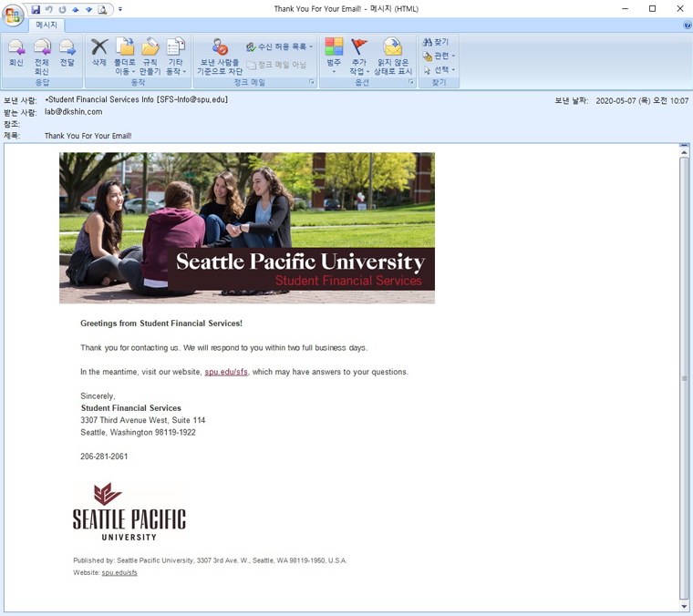Click the Redo icon in quick access toolbar
The height and width of the screenshot is (616, 693).
[x=62, y=9]
